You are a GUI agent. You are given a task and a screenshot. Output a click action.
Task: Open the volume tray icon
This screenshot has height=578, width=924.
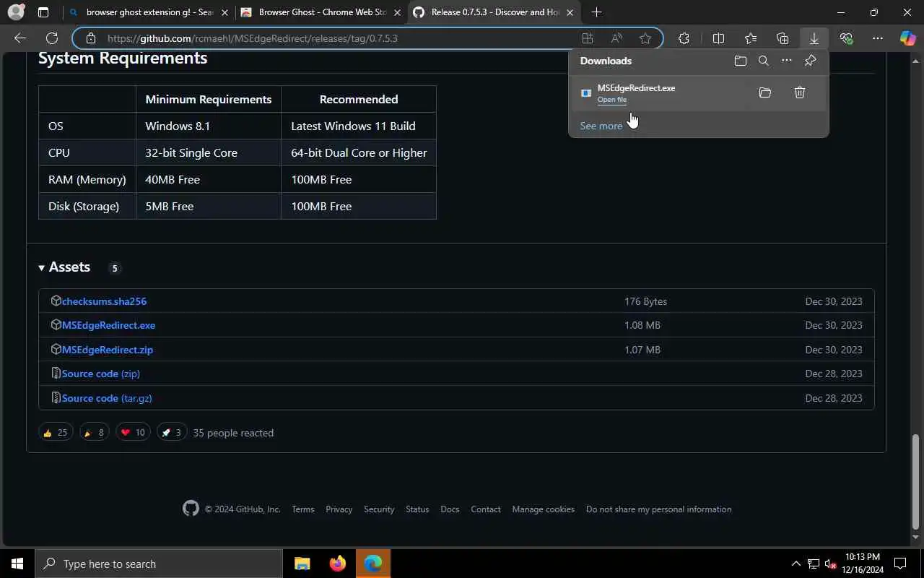[830, 564]
